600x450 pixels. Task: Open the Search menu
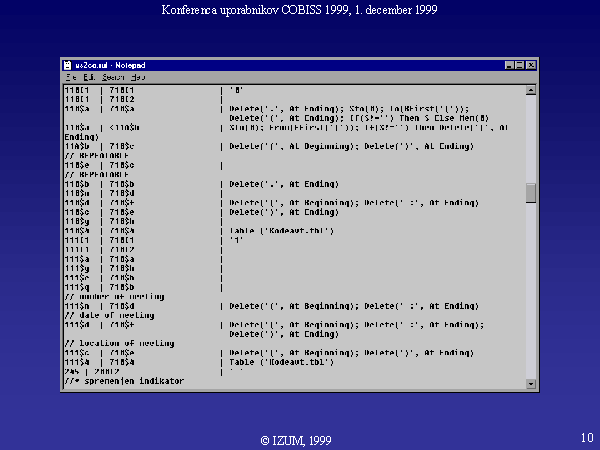[x=112, y=77]
